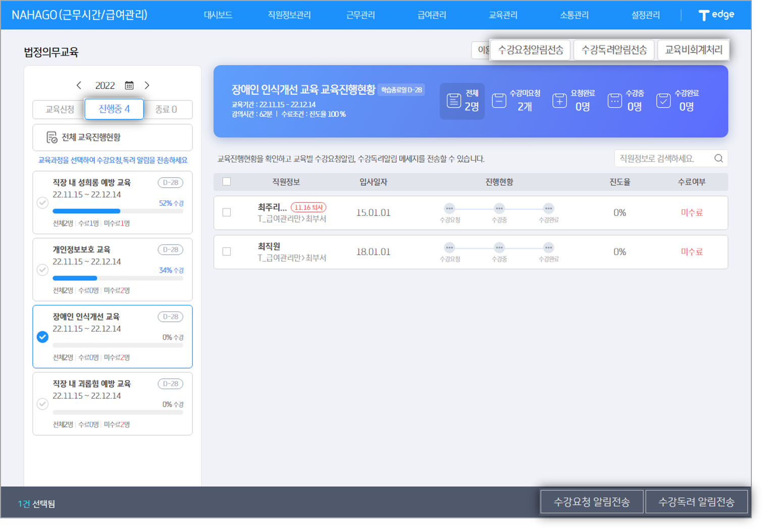766x532 pixels.
Task: Click the T edge logo
Action: 716,15
